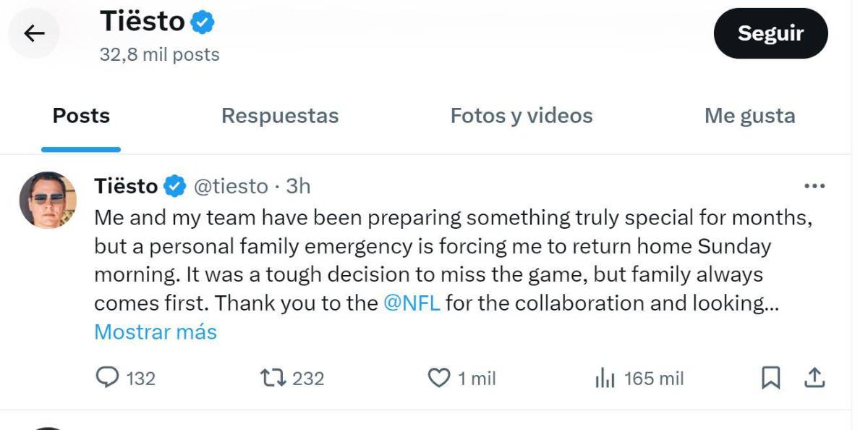Select the Posts tab

tap(80, 115)
